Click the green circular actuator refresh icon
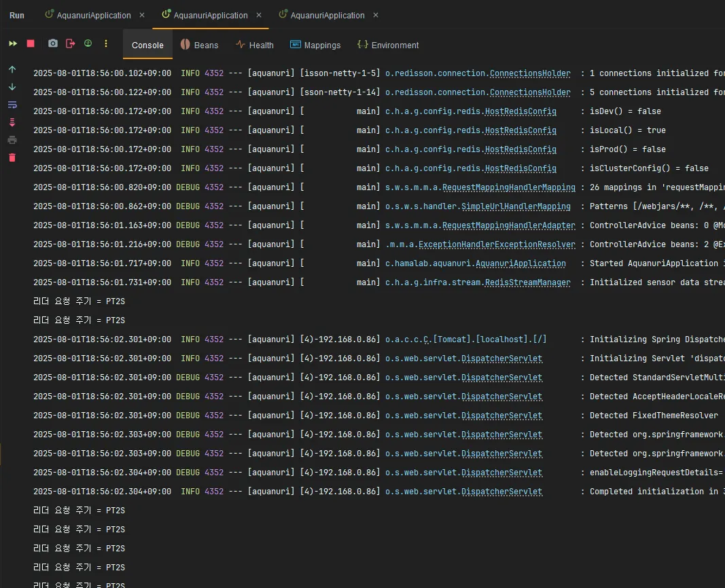725x588 pixels. pyautogui.click(x=88, y=43)
